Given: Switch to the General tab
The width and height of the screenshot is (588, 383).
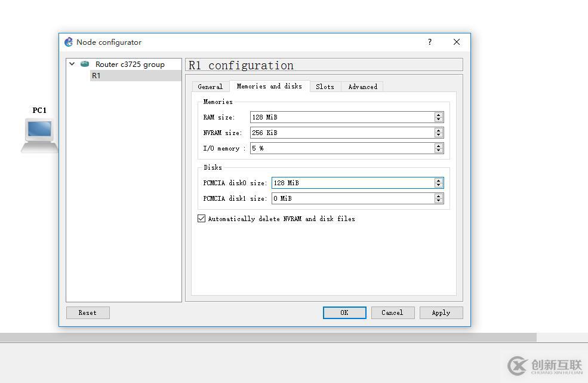Looking at the screenshot, I should (x=210, y=87).
